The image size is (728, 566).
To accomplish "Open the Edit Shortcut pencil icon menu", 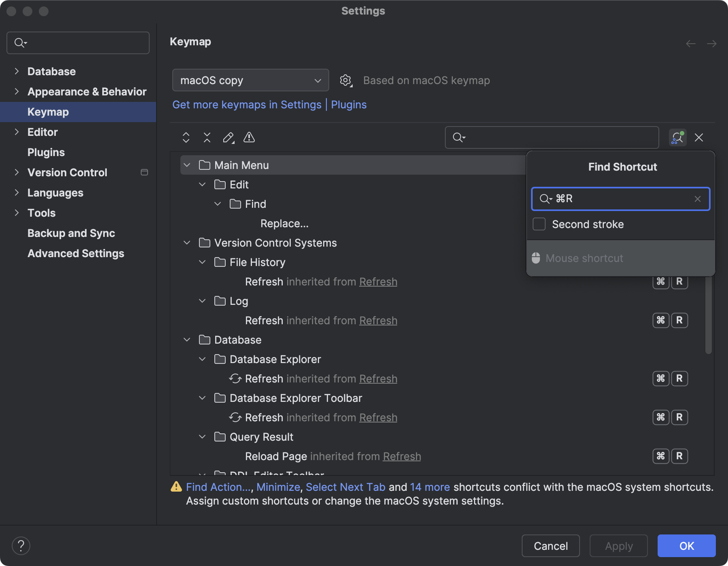I will tap(228, 137).
